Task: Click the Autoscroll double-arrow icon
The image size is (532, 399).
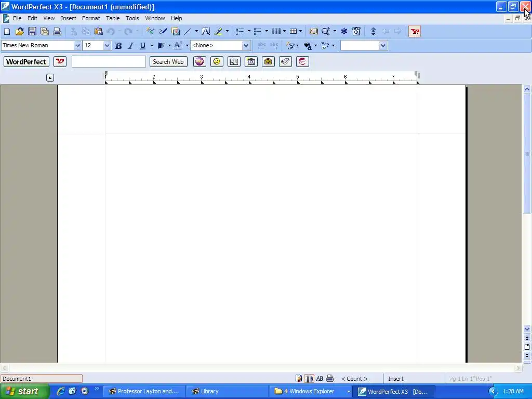Action: 373,32
